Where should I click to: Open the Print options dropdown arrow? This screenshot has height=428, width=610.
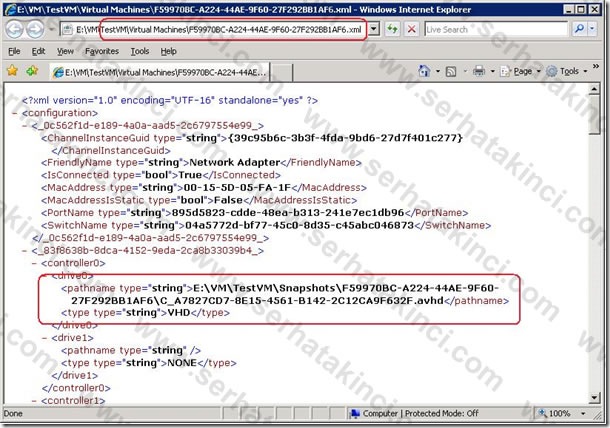[493, 72]
